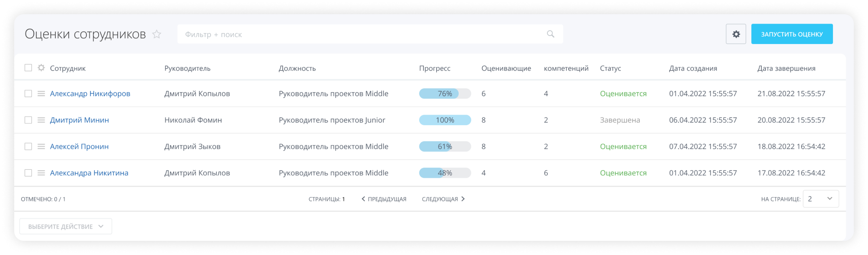Check the Алексей Пронин row checkbox
The image size is (868, 255).
point(28,147)
